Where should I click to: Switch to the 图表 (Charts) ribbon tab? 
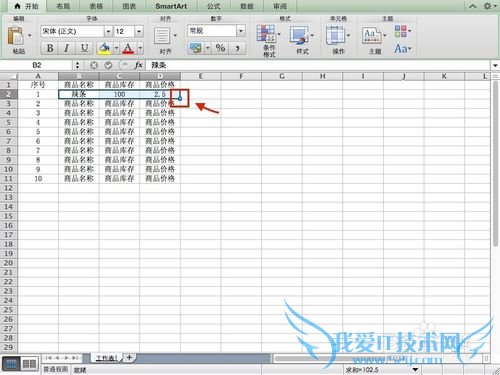click(x=129, y=6)
